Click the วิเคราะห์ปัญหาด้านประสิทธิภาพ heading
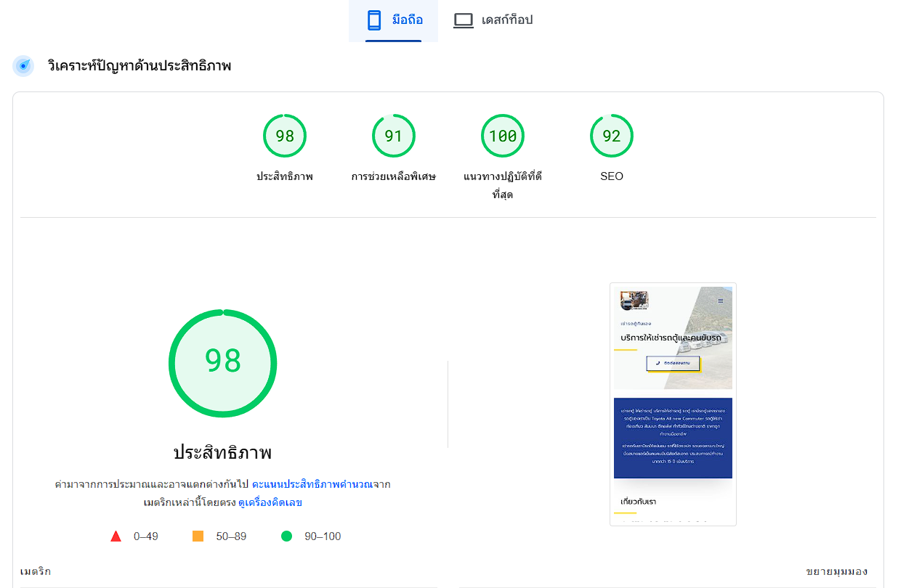This screenshot has width=898, height=588. pos(139,66)
